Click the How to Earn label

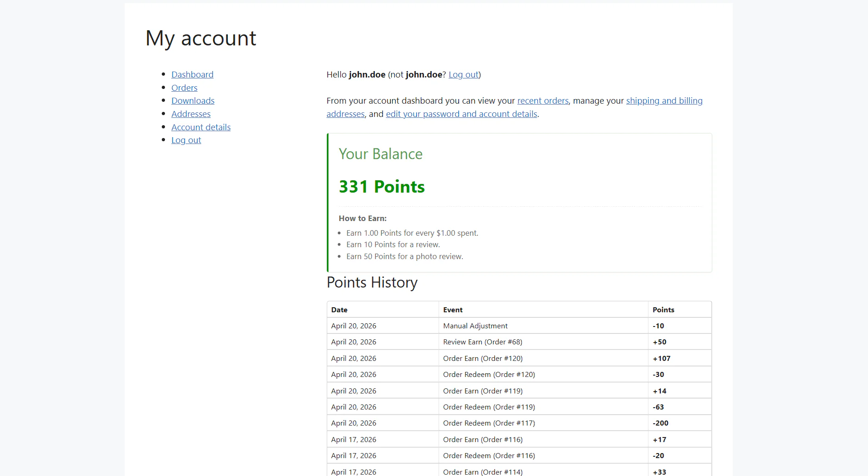[363, 218]
